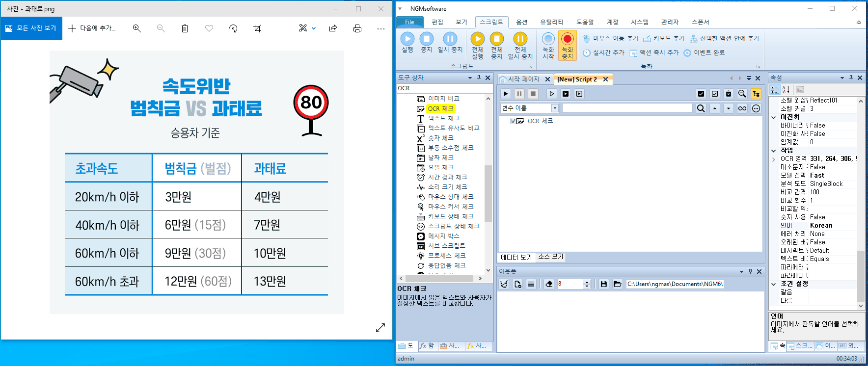
Task: Click alphabetical sort icon in properties panel
Action: pos(786,89)
